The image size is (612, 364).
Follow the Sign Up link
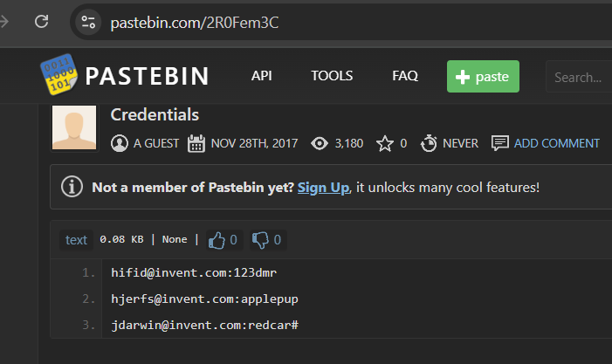(x=323, y=188)
